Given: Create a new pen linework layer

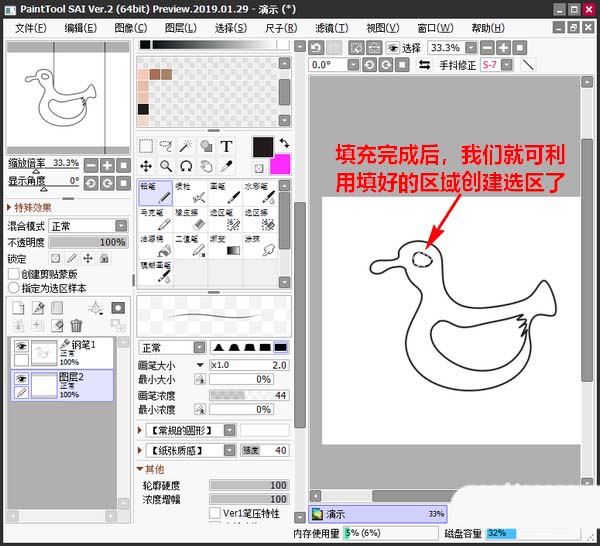Looking at the screenshot, I should (x=38, y=308).
